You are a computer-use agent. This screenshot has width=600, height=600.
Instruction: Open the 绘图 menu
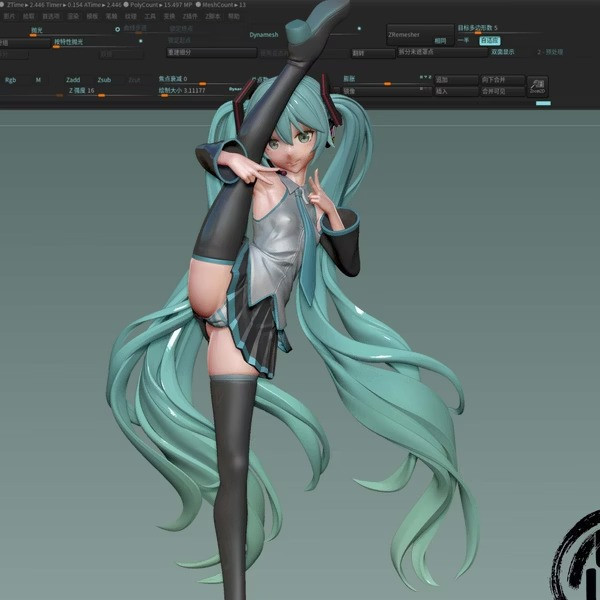(28, 16)
